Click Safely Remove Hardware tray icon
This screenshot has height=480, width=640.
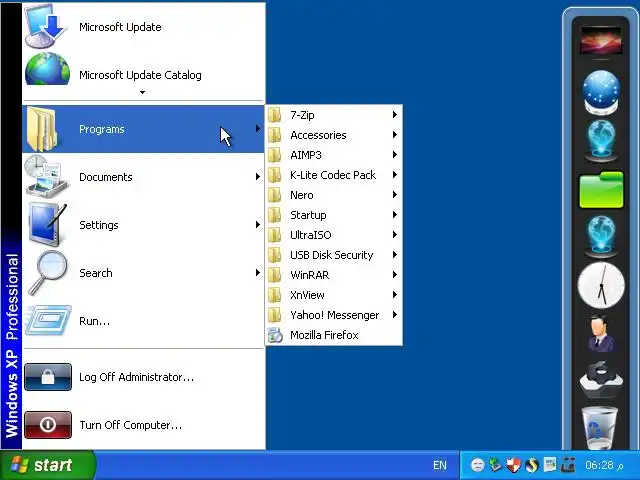pyautogui.click(x=496, y=465)
